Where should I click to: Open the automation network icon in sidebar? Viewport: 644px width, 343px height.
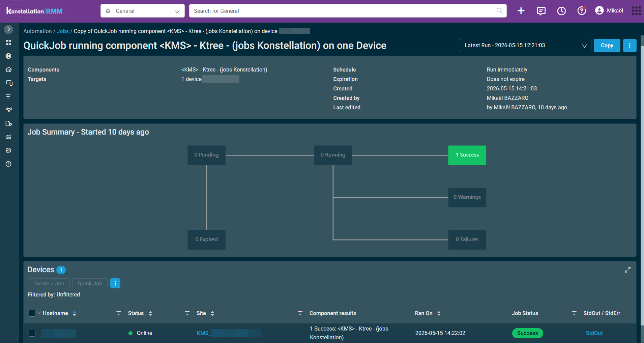click(8, 110)
